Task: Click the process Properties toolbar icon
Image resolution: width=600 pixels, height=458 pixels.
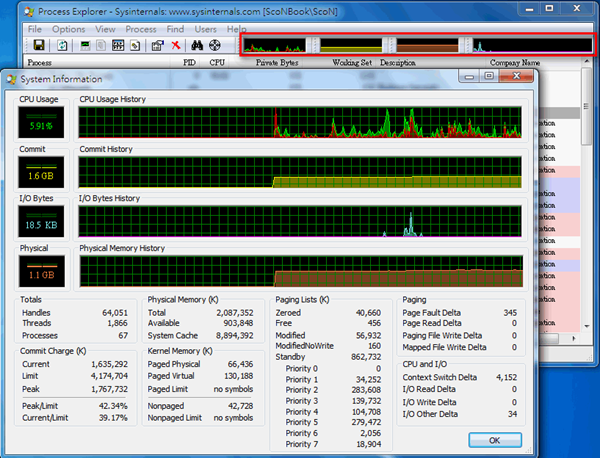Action: (158, 46)
